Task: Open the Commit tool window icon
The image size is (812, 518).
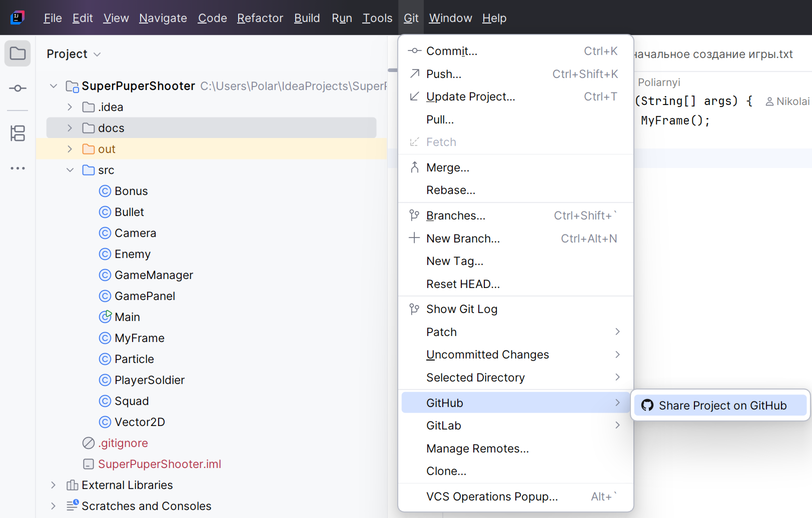Action: [18, 89]
